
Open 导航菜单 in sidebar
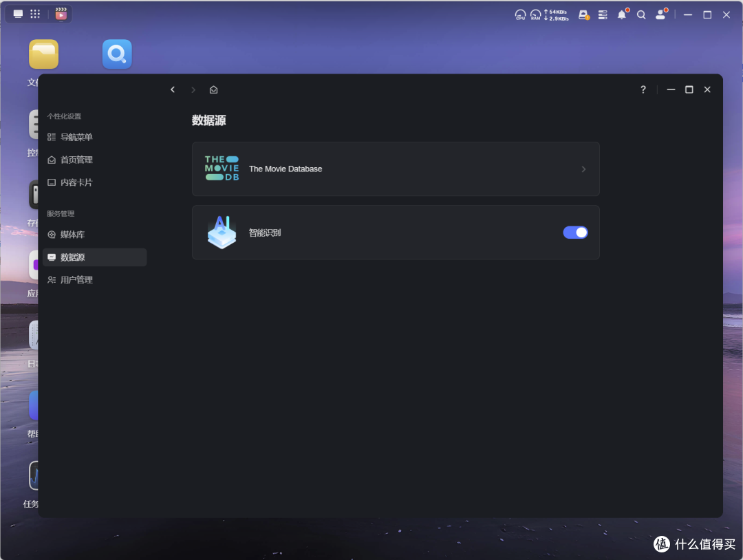(95, 138)
